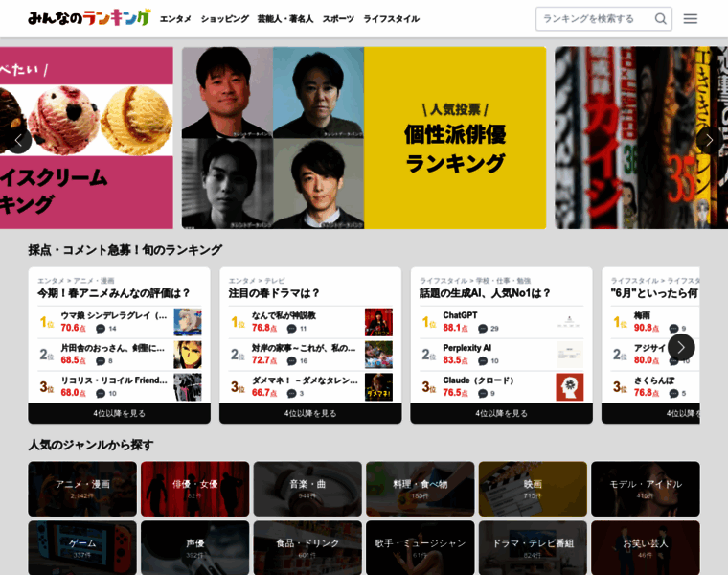This screenshot has height=575, width=728.
Task: Click the ウマ娘 シンデレラグレイ thumbnail
Action: pos(188,322)
